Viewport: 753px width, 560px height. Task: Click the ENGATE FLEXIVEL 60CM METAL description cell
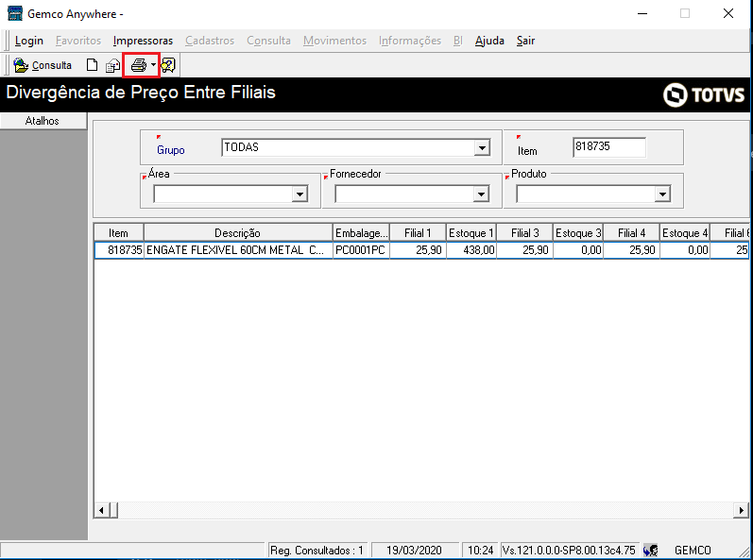(238, 250)
